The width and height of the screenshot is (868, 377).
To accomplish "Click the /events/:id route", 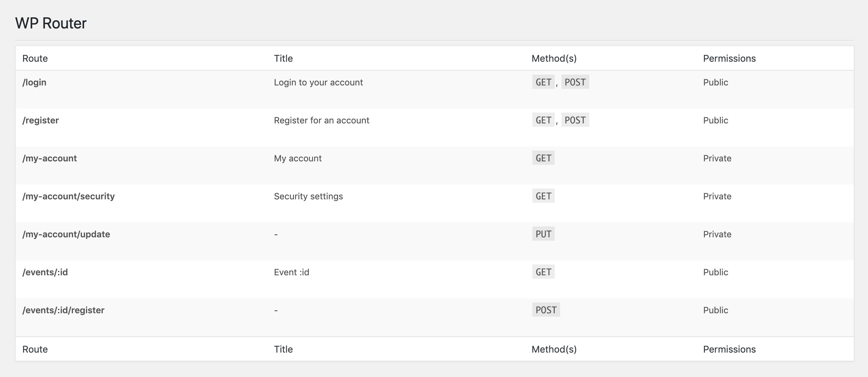I will (45, 272).
